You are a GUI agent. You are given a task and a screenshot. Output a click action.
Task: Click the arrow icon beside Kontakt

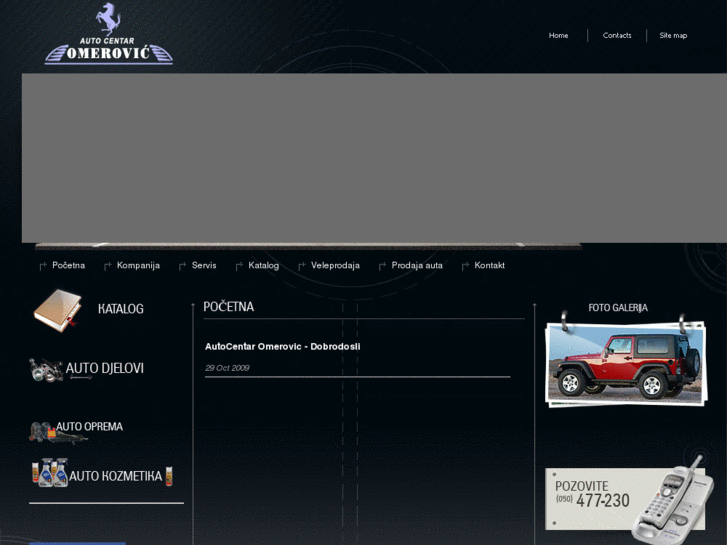point(465,266)
